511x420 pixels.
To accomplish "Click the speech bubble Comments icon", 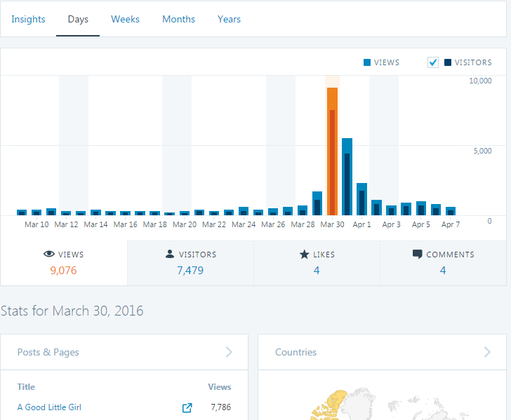I will 418,255.
